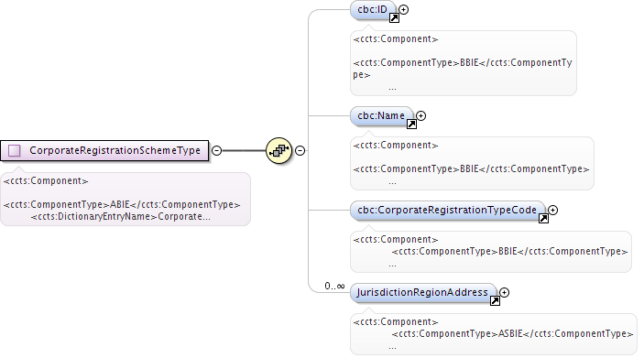
Task: Click the annotation box below cbc:Name
Action: click(472, 163)
